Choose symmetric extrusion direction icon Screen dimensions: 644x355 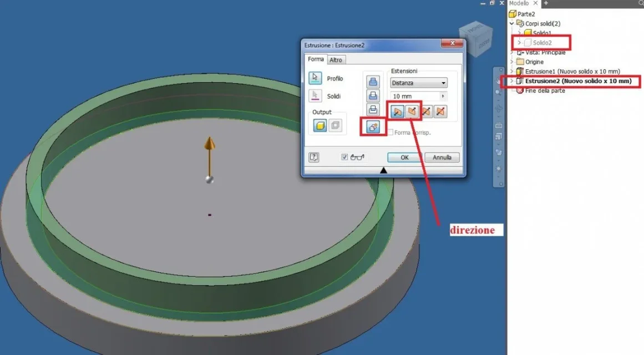427,111
